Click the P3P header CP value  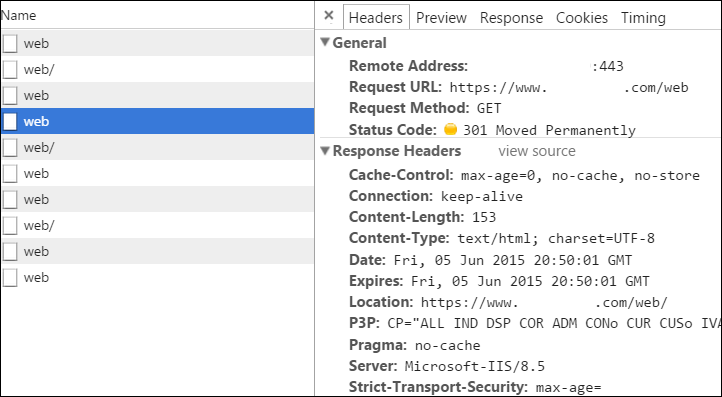554,323
